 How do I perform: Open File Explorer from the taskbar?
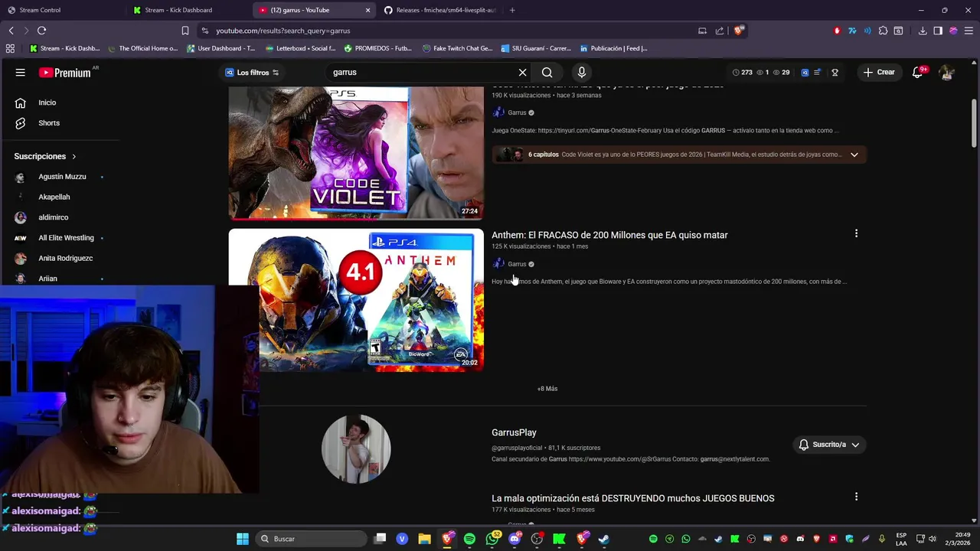[x=424, y=539]
